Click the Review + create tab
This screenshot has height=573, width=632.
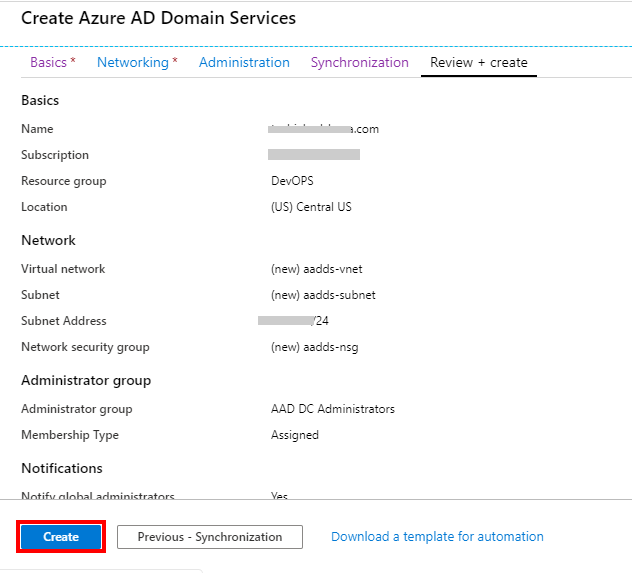(478, 62)
